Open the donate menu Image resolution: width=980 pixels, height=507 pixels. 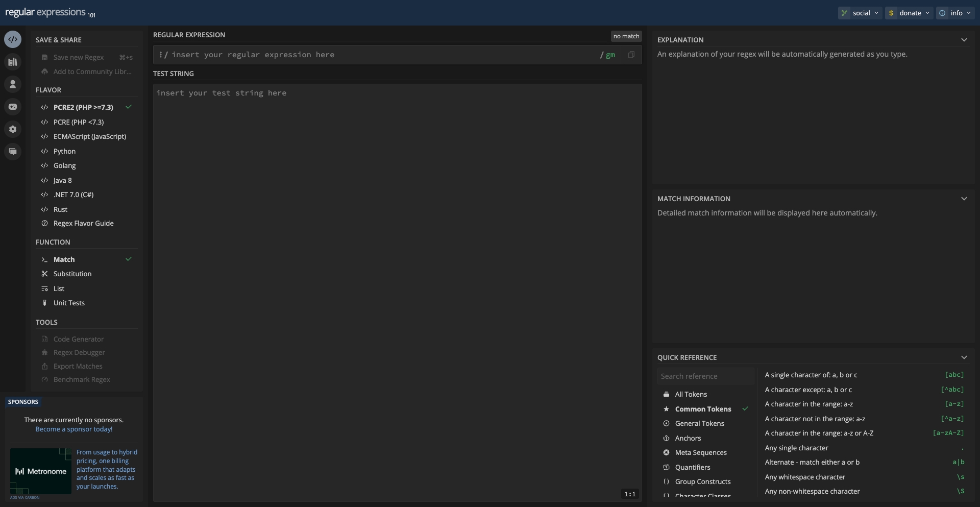coord(910,13)
